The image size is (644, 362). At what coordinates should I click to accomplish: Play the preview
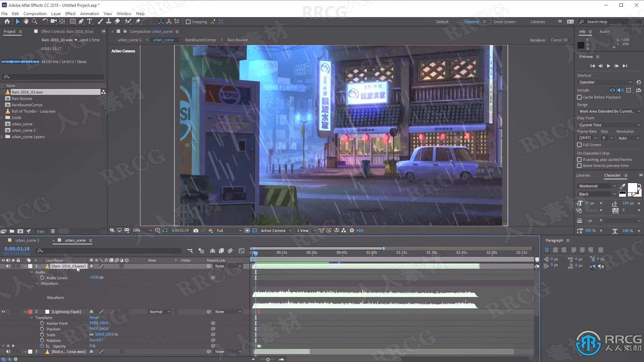[608, 66]
